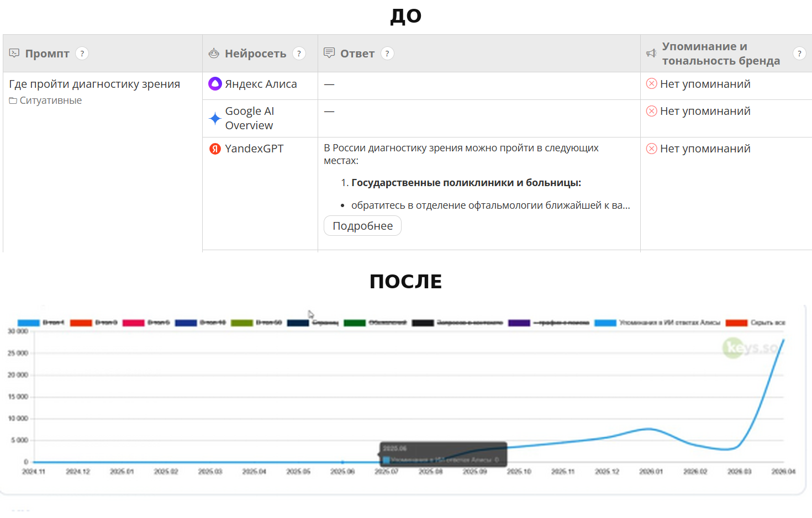Screen dimensions: 812x518
Task: Click the purple Яндекс Алиса logo icon
Action: (215, 84)
